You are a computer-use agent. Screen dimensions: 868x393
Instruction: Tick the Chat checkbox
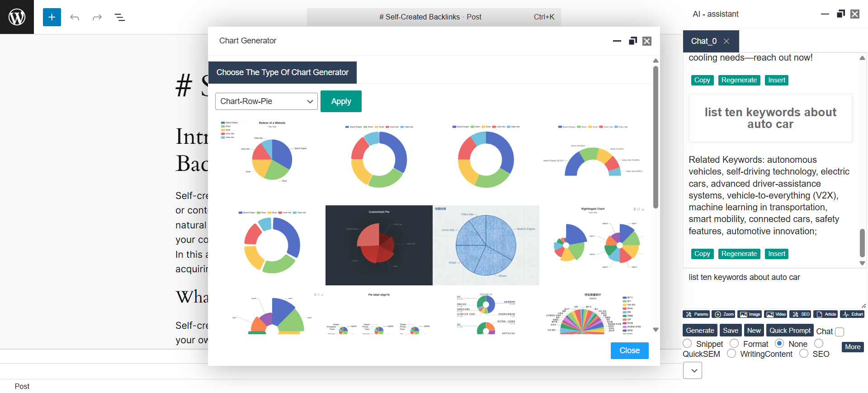click(840, 332)
